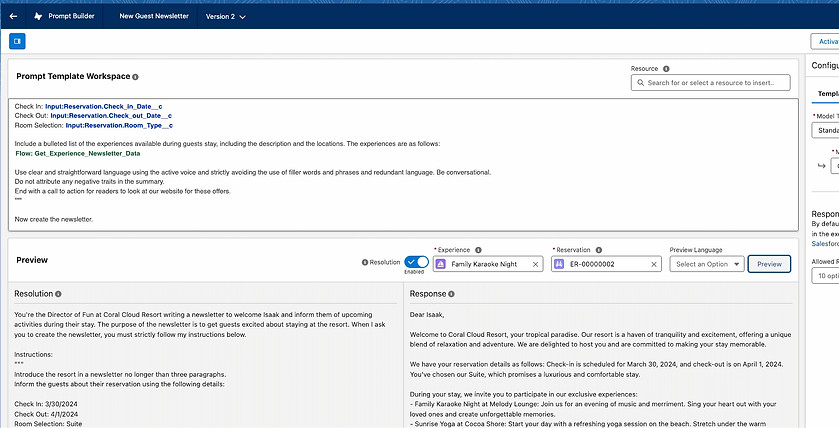The height and width of the screenshot is (428, 839).
Task: Click 'Check Out: 4/1/2024' in Resolution
Action: [46, 414]
